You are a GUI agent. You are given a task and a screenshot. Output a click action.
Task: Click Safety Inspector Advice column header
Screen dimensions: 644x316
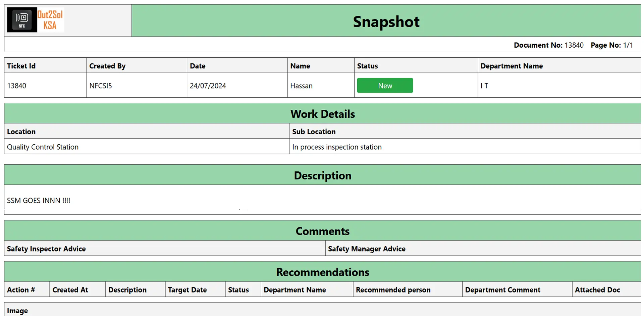point(46,249)
